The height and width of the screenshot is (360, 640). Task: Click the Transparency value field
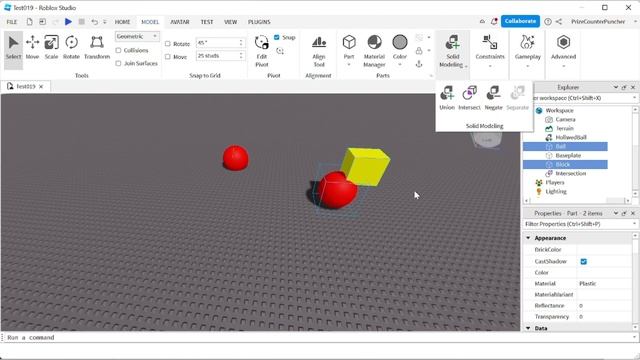(x=604, y=316)
